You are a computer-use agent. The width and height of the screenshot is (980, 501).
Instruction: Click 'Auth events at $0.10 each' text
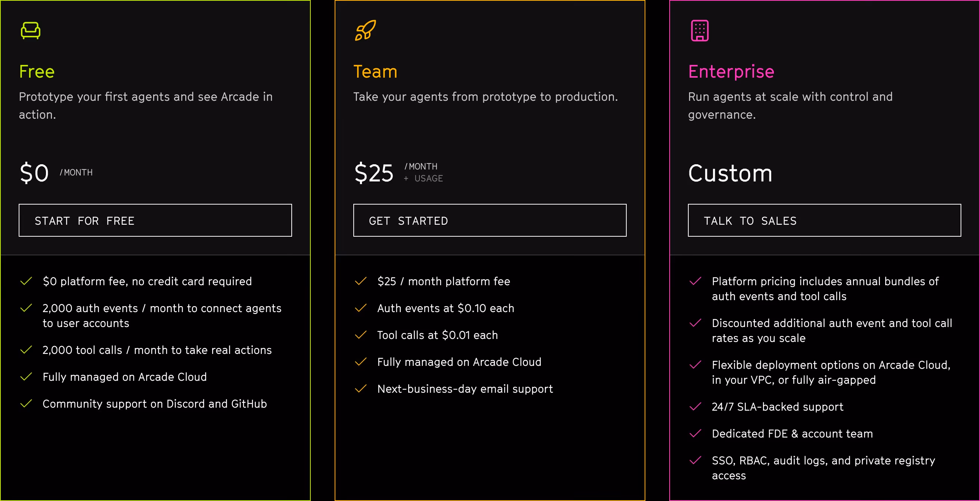446,308
